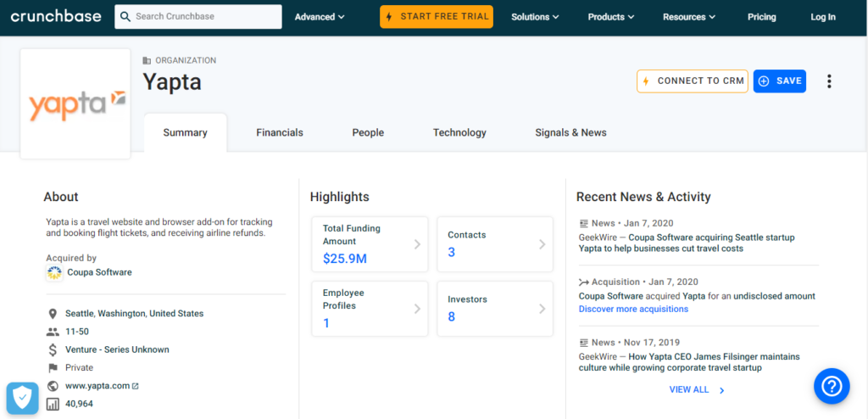Click the VIEW ALL news link
This screenshot has height=419, width=868.
click(689, 389)
